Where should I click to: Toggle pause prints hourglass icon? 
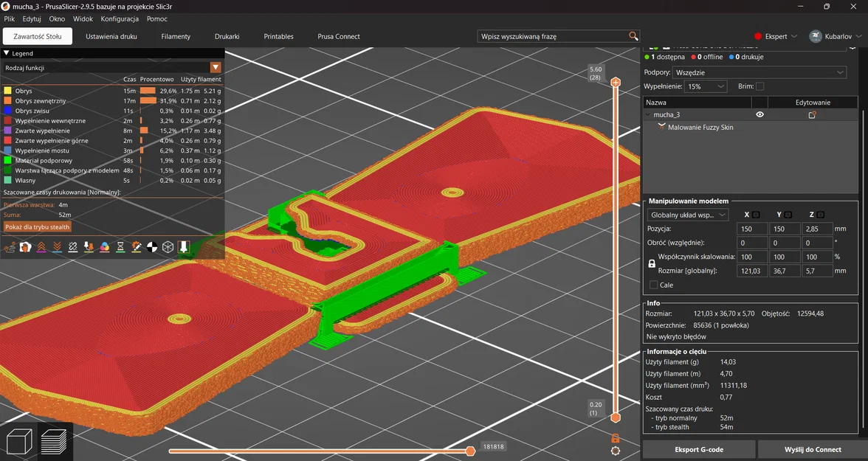tap(120, 247)
